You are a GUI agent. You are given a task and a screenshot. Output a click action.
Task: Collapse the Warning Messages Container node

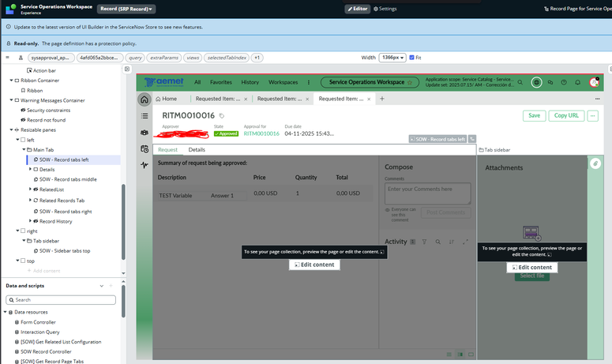point(11,100)
